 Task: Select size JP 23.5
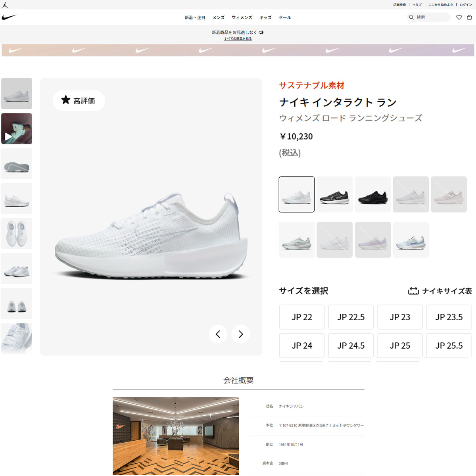click(x=449, y=317)
